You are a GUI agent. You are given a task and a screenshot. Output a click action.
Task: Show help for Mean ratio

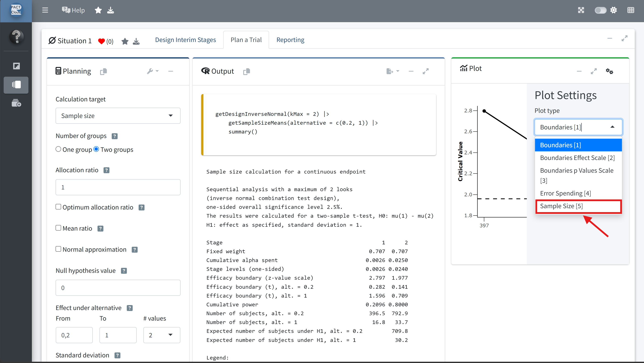pyautogui.click(x=100, y=229)
